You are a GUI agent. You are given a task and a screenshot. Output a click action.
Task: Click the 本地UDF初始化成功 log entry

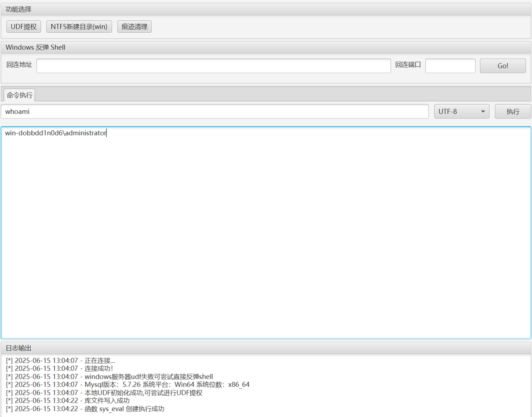pos(104,393)
